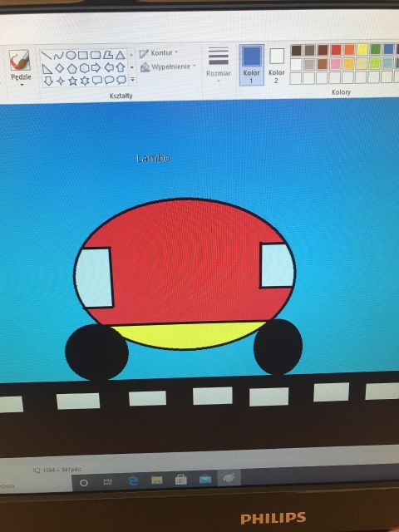This screenshot has width=399, height=532.
Task: Select the triangle shape tool
Action: click(x=120, y=56)
